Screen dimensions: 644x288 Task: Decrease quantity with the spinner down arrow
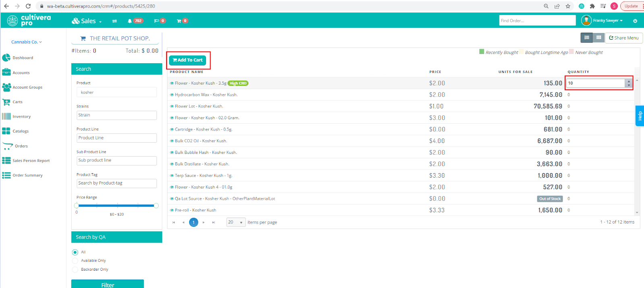629,85
